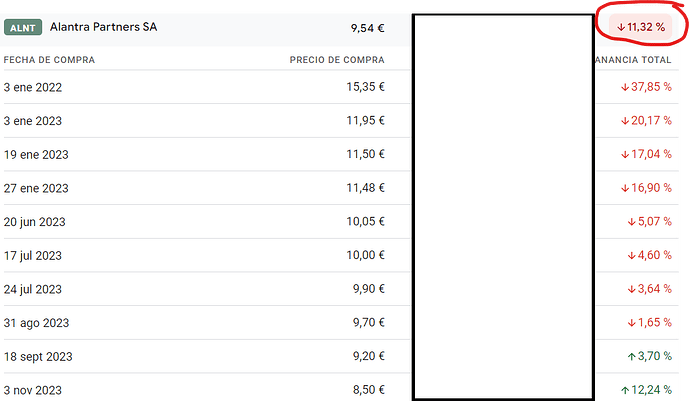Screen dimensions: 690x401
Task: Click the GANANCIA TOTAL column header
Action: [633, 60]
